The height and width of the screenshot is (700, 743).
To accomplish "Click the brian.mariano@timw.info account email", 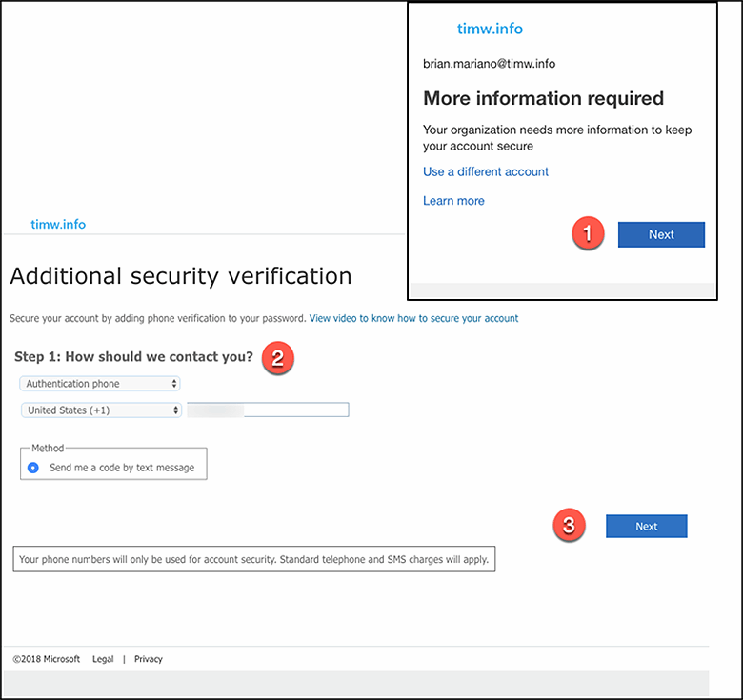I will tap(489, 64).
